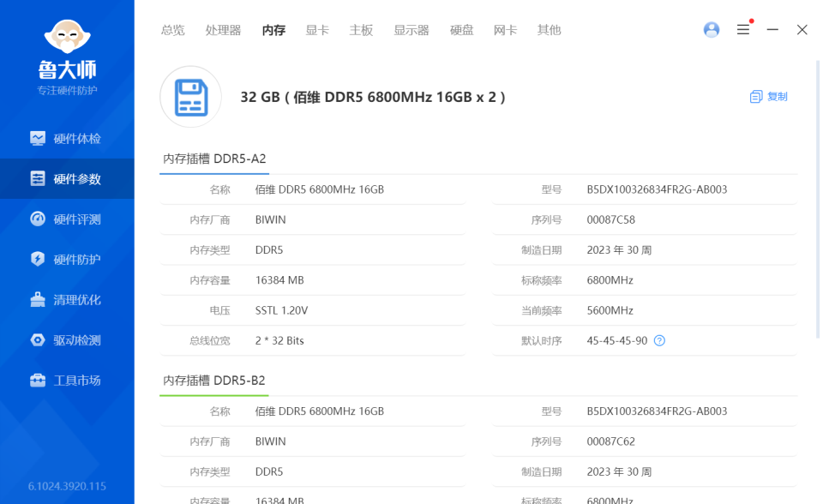Open 驱动检测 driver check

tap(67, 340)
